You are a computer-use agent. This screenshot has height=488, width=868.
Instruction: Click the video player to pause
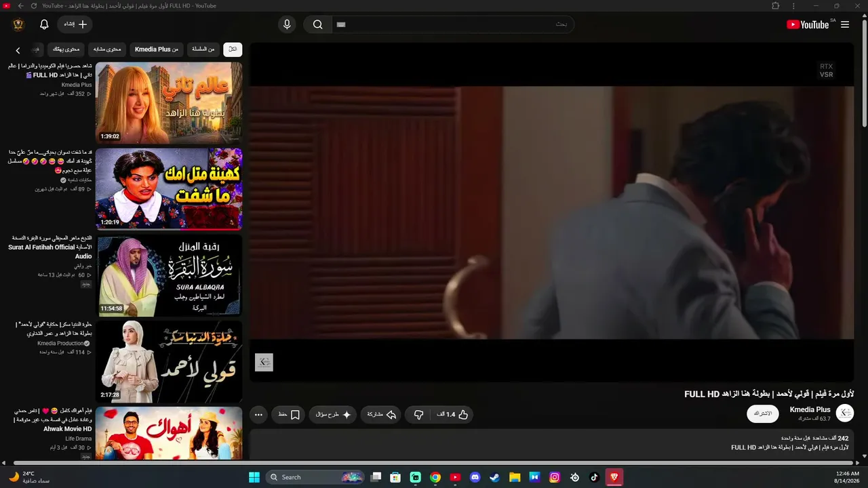click(x=552, y=212)
